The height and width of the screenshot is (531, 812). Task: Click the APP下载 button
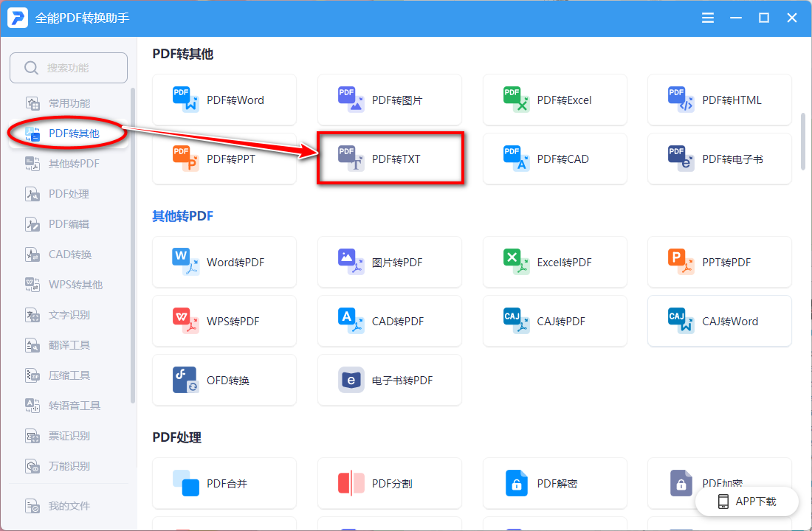point(747,502)
